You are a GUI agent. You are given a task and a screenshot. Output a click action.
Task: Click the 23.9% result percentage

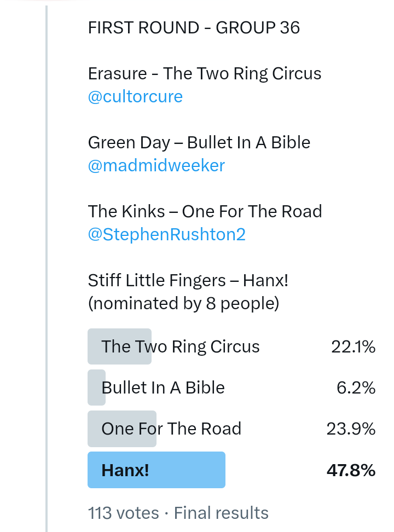pyautogui.click(x=351, y=429)
